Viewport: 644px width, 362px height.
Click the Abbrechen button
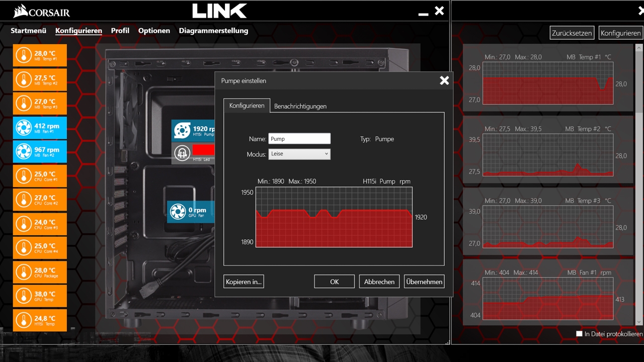pyautogui.click(x=379, y=282)
